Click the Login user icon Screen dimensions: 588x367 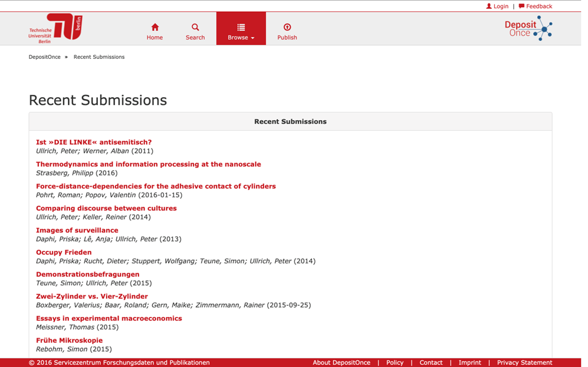pos(489,6)
